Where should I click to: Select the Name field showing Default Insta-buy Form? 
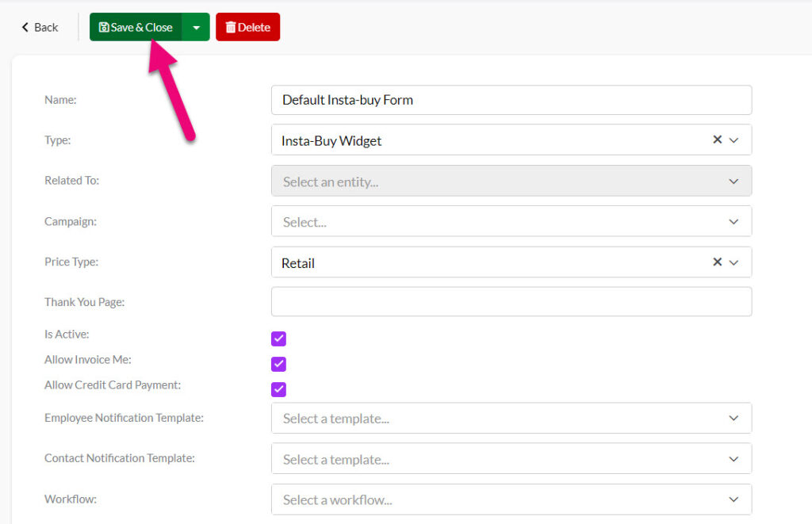(511, 100)
